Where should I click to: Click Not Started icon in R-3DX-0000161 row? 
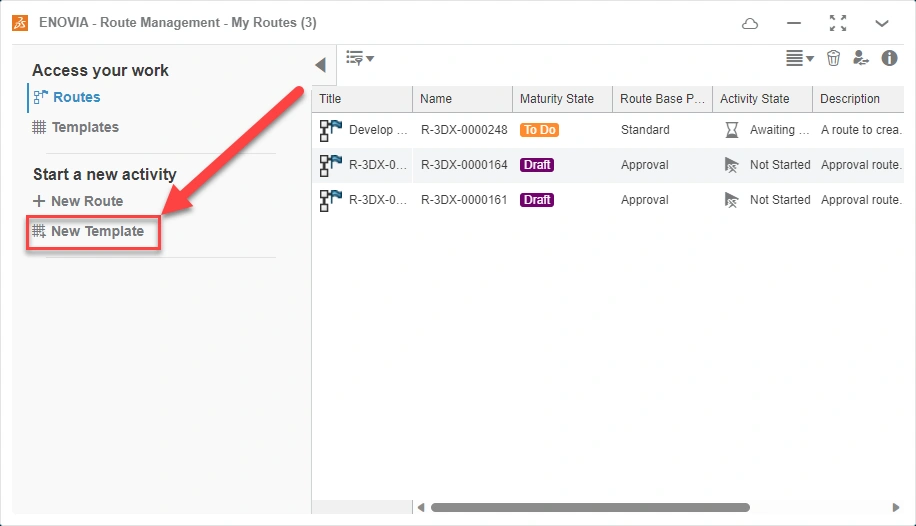(731, 200)
